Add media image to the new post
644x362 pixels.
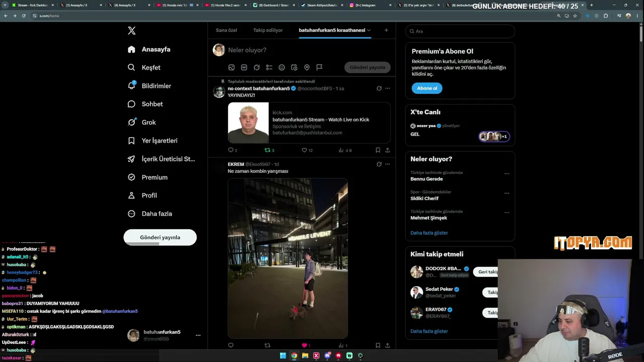click(231, 67)
